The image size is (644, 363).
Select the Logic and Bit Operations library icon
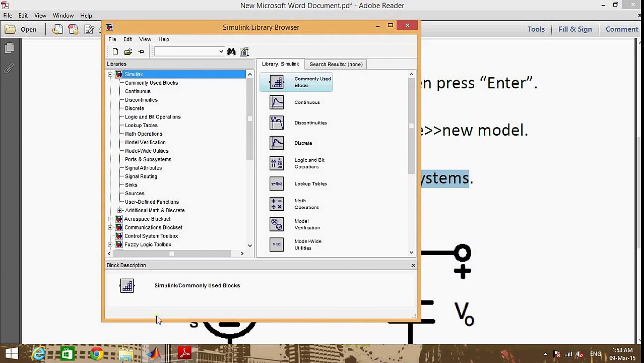point(277,163)
